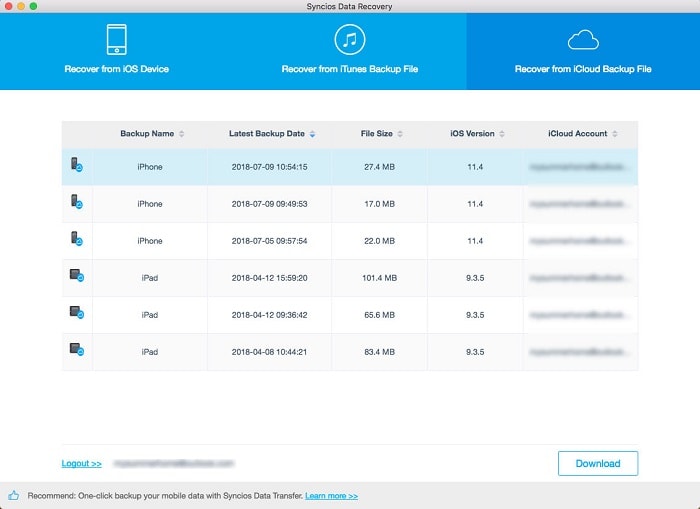The width and height of the screenshot is (700, 509).
Task: Sort by Latest Backup Date arrow
Action: (x=312, y=134)
